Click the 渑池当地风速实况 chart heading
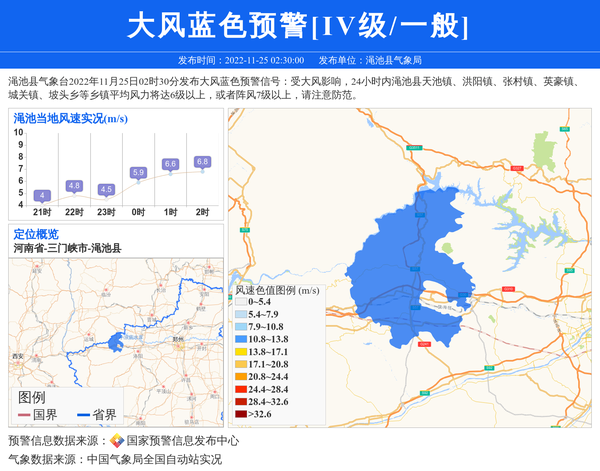This screenshot has width=600, height=471. pyautogui.click(x=70, y=118)
